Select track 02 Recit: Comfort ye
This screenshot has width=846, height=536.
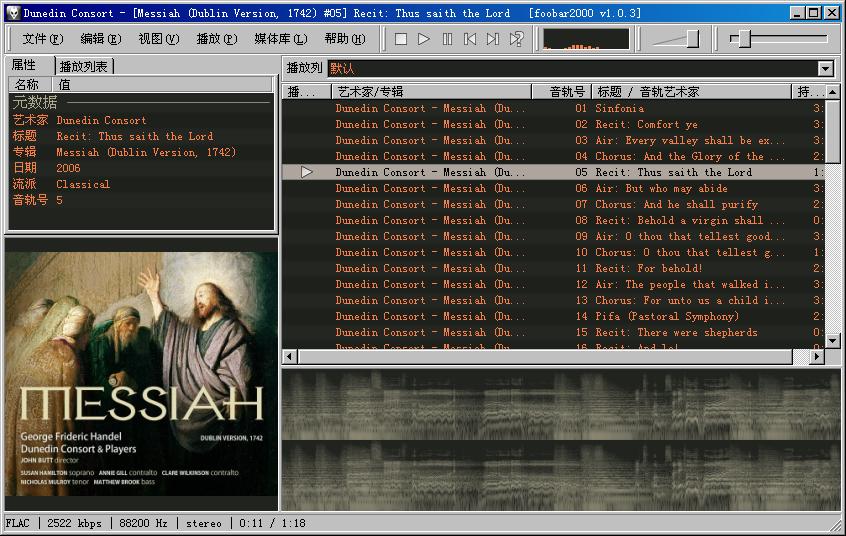click(x=553, y=124)
